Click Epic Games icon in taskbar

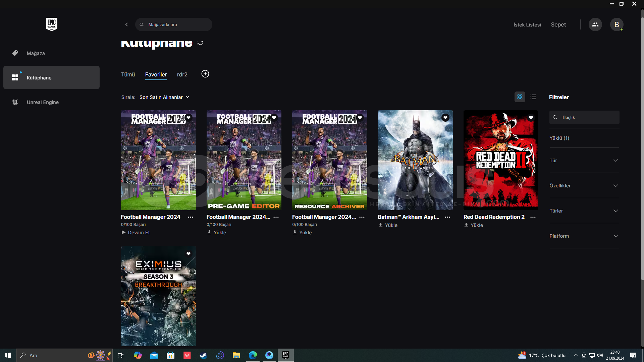(286, 355)
